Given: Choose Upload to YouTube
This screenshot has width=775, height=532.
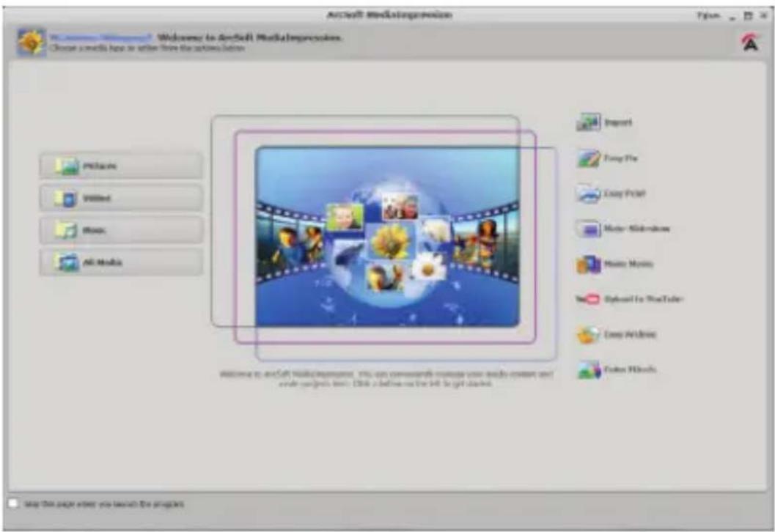Looking at the screenshot, I should pyautogui.click(x=628, y=299).
